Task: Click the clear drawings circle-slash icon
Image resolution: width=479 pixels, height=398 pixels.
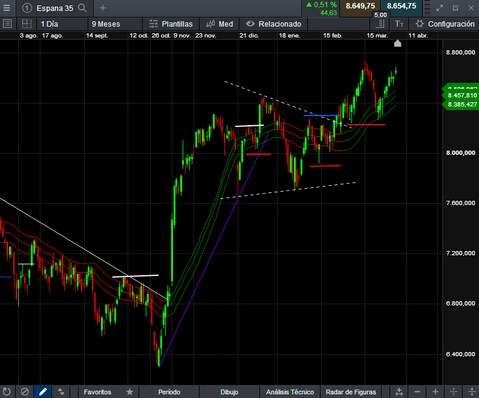Action: (25, 392)
